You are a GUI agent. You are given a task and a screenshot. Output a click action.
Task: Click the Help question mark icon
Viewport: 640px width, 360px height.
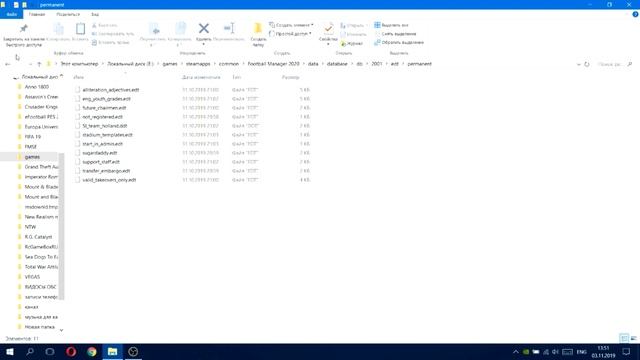click(635, 14)
